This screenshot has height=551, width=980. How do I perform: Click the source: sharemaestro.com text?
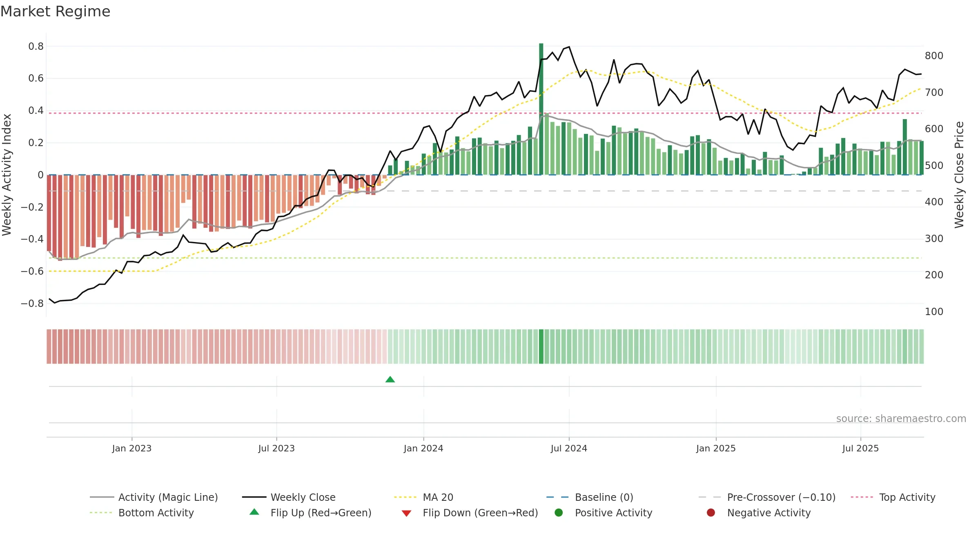point(901,418)
